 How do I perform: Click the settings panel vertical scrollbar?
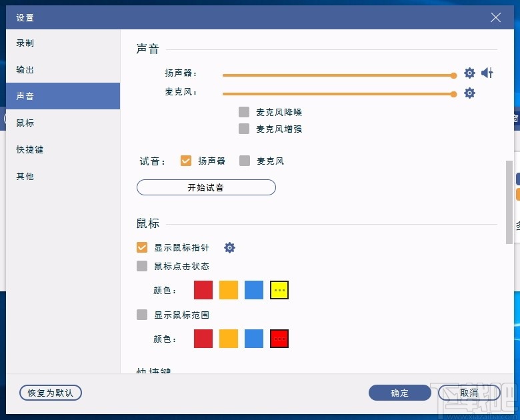point(509,203)
